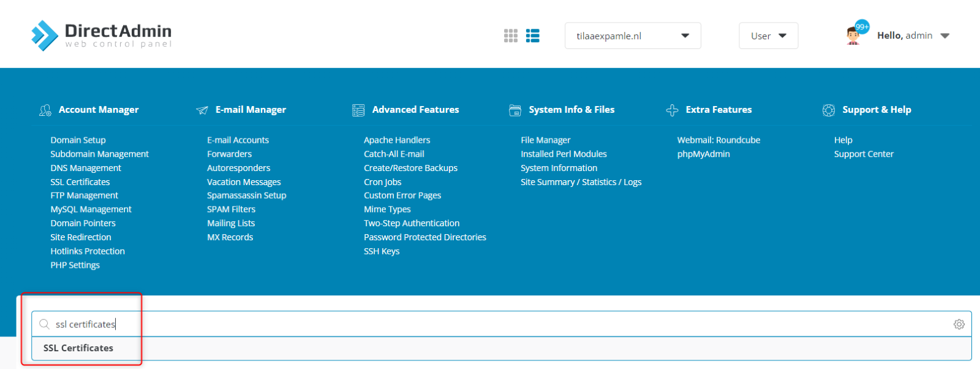The width and height of the screenshot is (980, 369).
Task: Open the Help link
Action: point(843,140)
